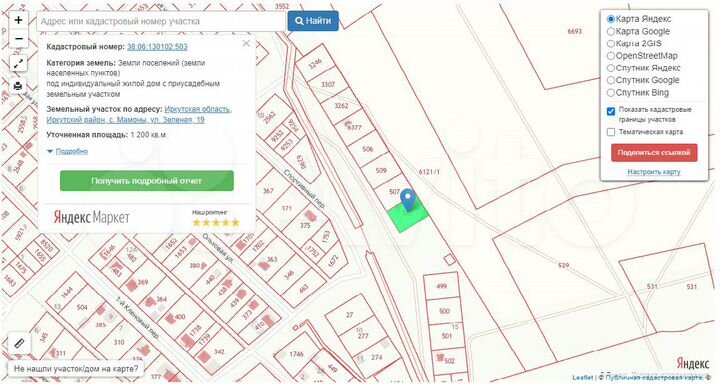Click the blue map pin marker

click(x=408, y=200)
